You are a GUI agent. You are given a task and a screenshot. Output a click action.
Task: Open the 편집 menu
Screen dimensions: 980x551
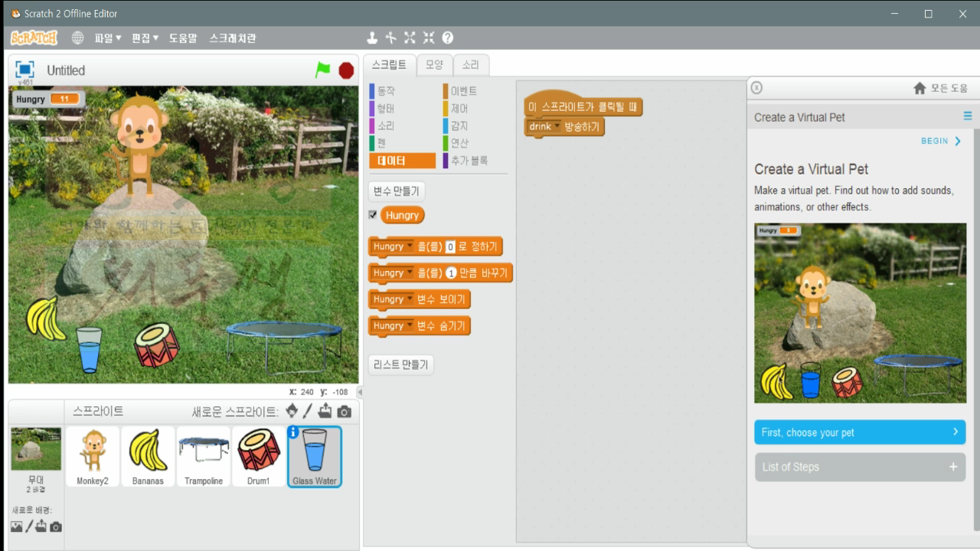click(x=145, y=37)
